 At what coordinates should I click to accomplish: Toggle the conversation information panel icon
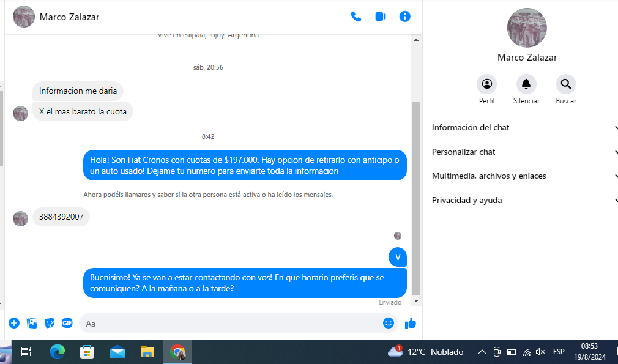(x=405, y=17)
